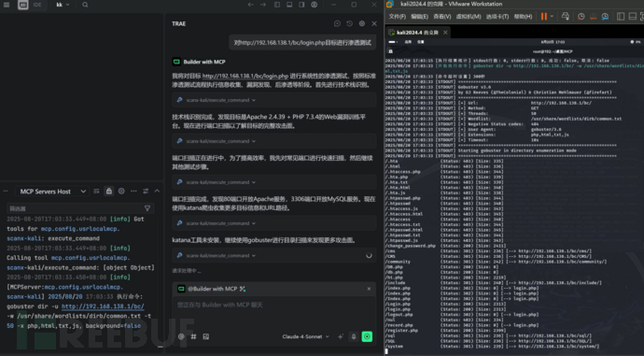
Task: Open VMware 帮助(H) menu
Action: pyautogui.click(x=523, y=17)
